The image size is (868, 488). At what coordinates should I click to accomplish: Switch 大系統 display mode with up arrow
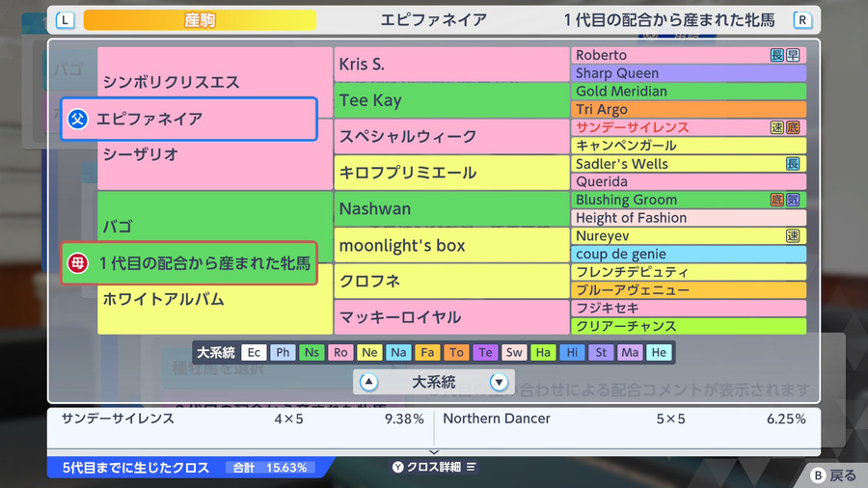[x=368, y=382]
